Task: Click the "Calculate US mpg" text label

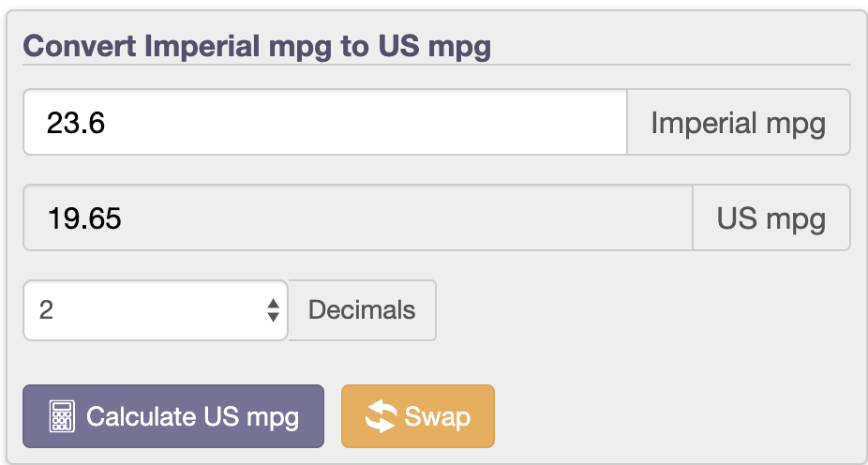Action: pos(192,416)
